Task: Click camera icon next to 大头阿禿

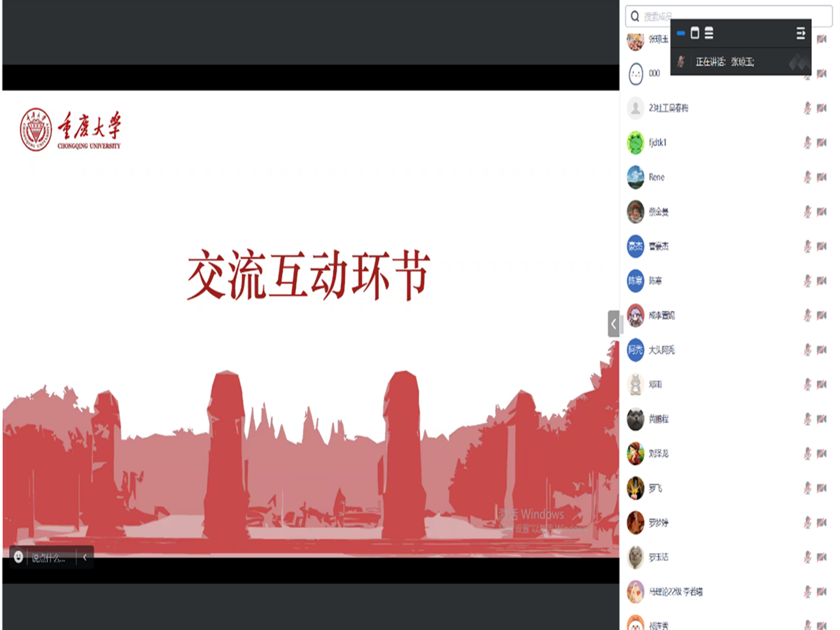Action: click(x=821, y=350)
